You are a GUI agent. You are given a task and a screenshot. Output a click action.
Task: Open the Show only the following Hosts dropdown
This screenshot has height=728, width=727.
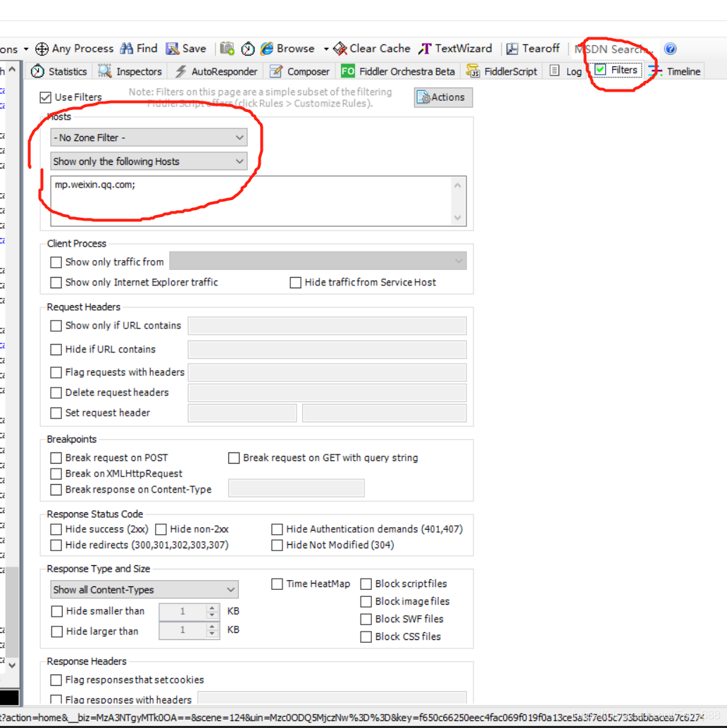tap(149, 161)
